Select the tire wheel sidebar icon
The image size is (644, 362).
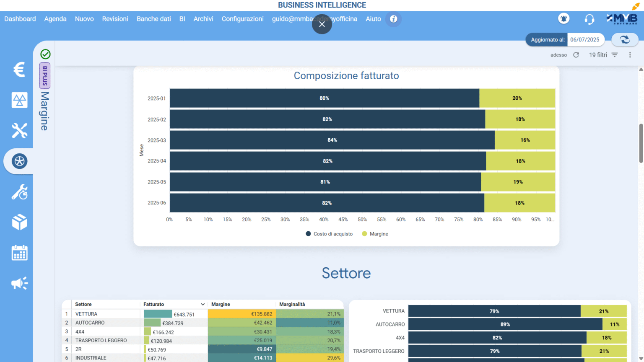point(19,161)
